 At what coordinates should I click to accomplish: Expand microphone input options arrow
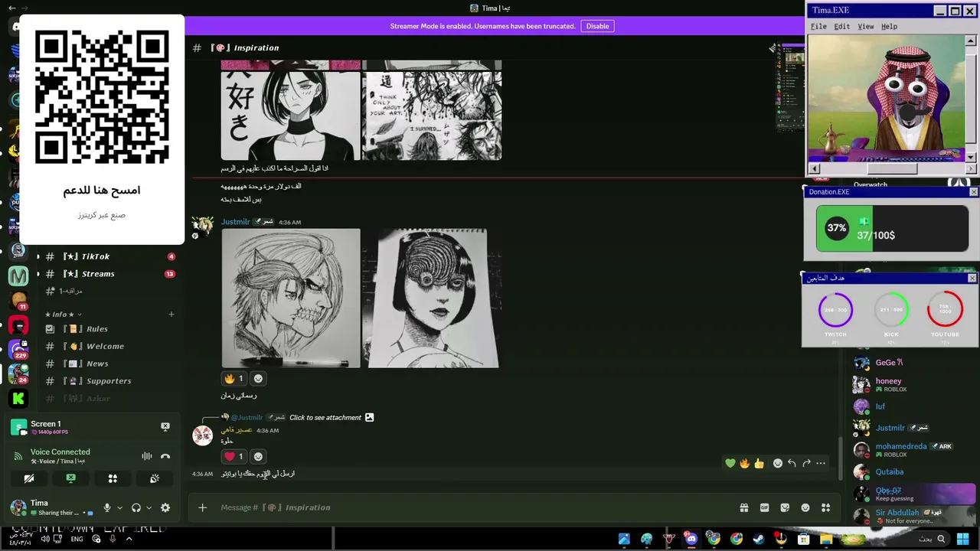[119, 507]
